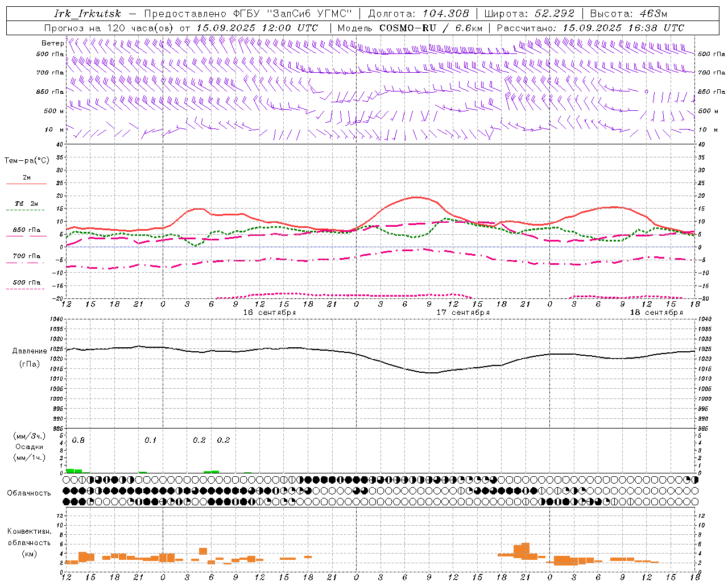Click the Модель COSMO-RU / 6.6км label
728x582 pixels.
pyautogui.click(x=410, y=28)
